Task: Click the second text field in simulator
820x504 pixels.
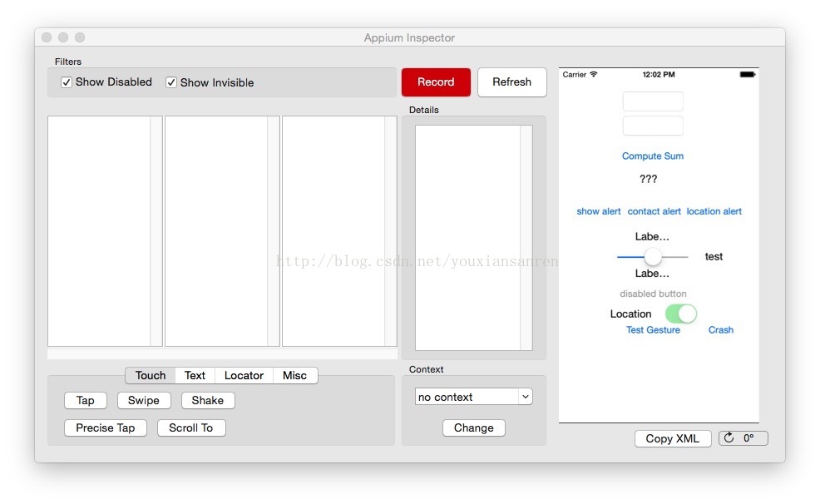Action: (x=653, y=126)
